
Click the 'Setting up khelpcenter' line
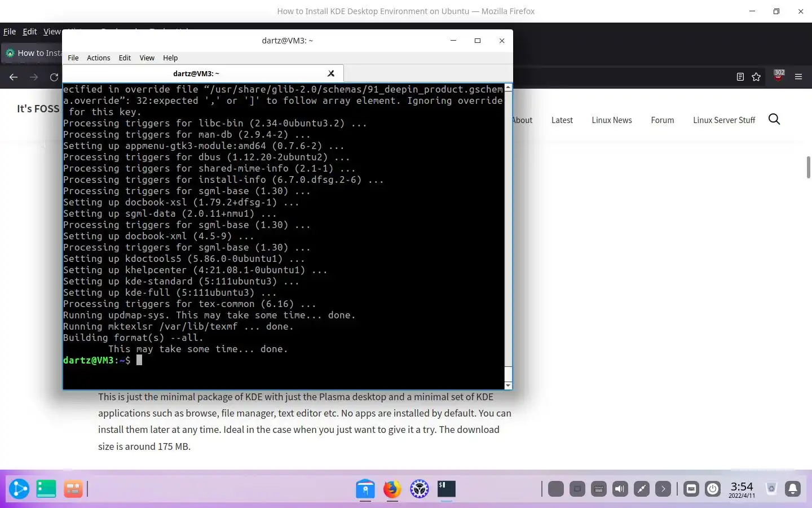pyautogui.click(x=195, y=270)
